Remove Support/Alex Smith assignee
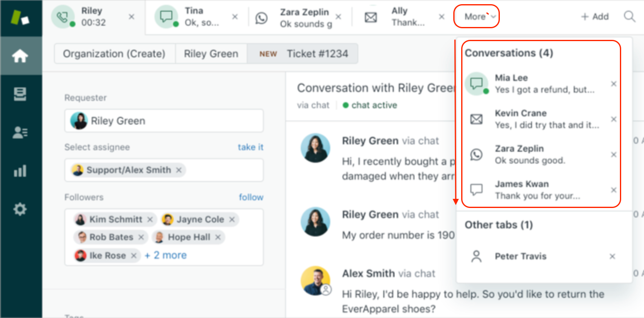The width and height of the screenshot is (644, 318). click(179, 170)
